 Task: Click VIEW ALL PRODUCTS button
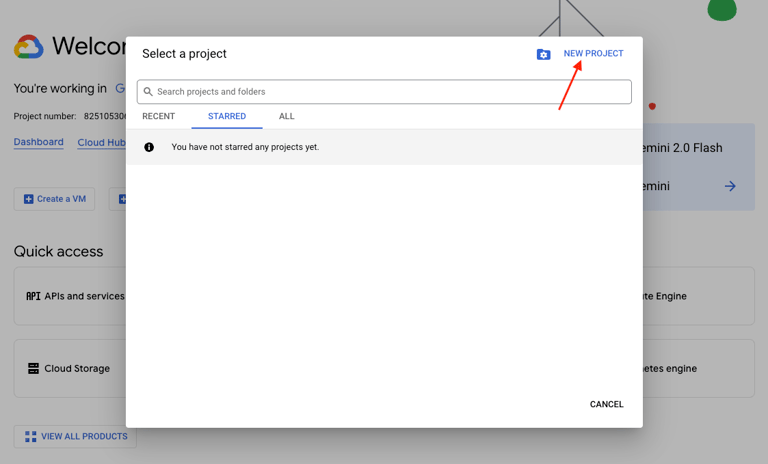pyautogui.click(x=75, y=436)
